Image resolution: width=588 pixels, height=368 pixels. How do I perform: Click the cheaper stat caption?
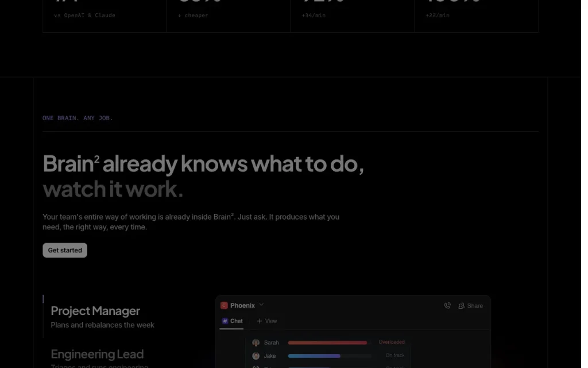[x=193, y=16]
